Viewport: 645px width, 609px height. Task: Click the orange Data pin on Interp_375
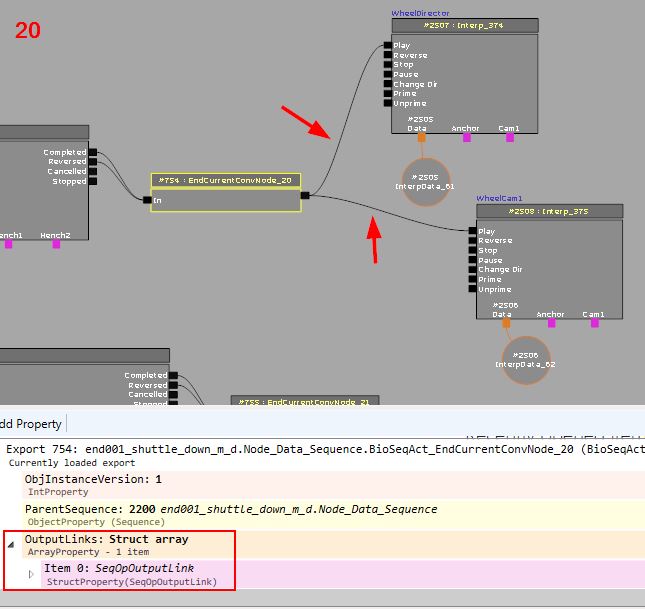pos(506,324)
